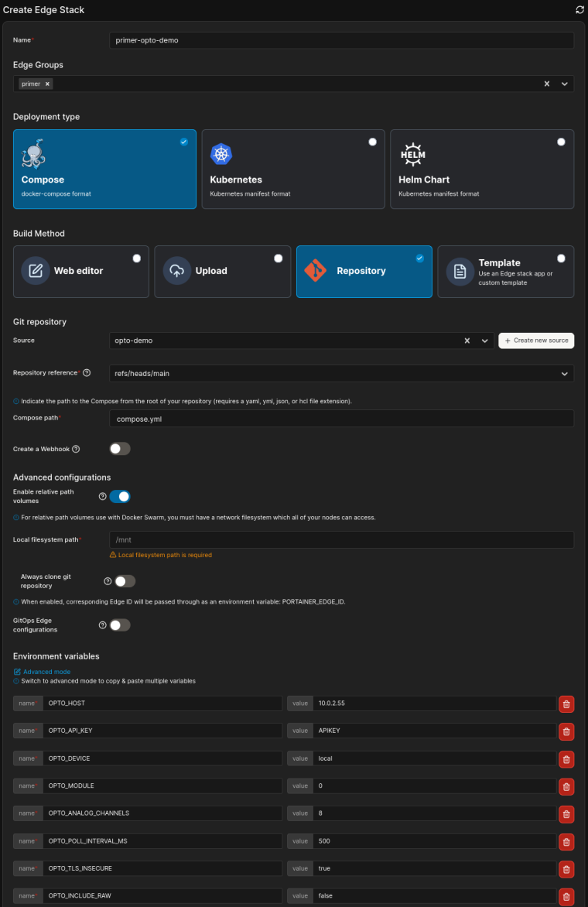This screenshot has height=907, width=588.
Task: Click the Upload cloud icon
Action: 177,271
